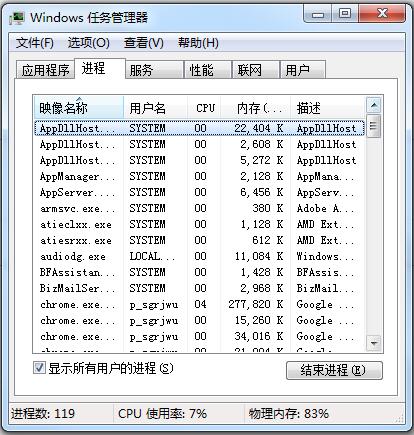Click the 612 K memory value
414x435 pixels.
coord(268,240)
